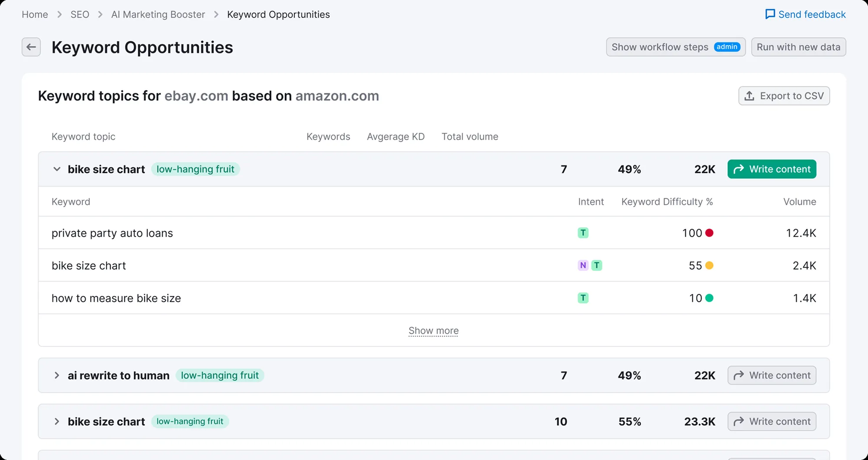The width and height of the screenshot is (868, 460).
Task: Click the T intent badge for how to measure bike size
Action: (x=583, y=298)
